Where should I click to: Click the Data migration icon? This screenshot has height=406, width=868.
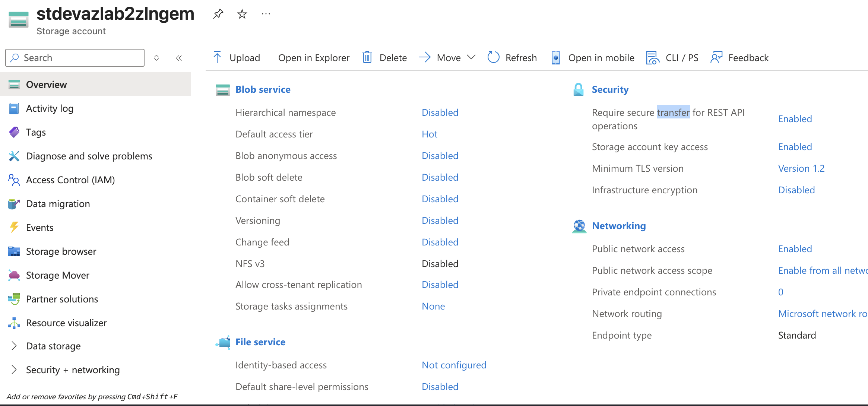click(x=14, y=204)
